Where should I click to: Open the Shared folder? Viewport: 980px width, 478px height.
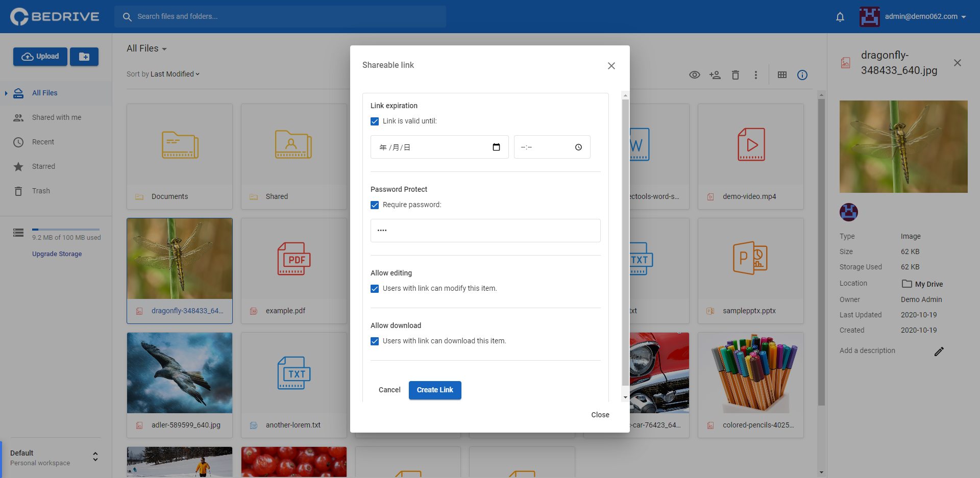pyautogui.click(x=294, y=157)
